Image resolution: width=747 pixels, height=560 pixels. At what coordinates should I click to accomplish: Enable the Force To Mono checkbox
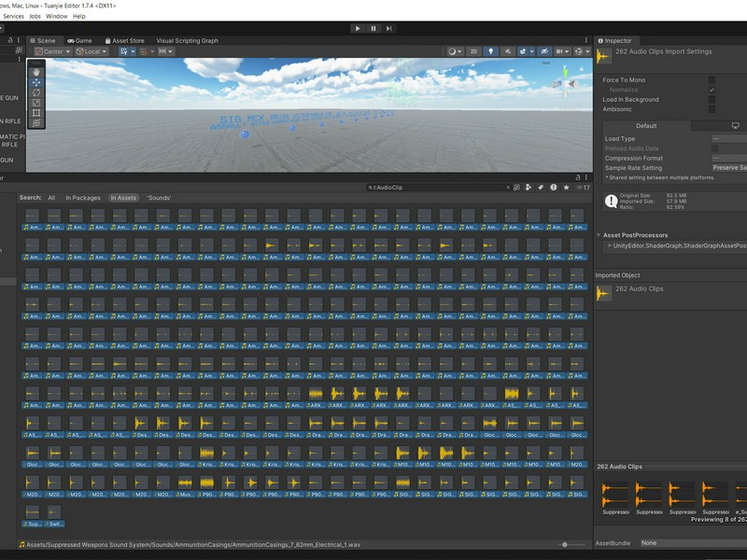712,80
